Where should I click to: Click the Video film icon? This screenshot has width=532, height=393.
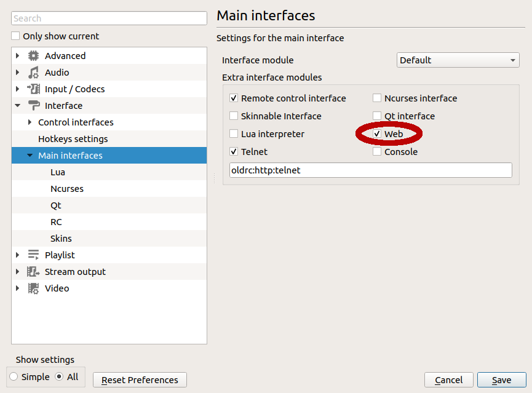pyautogui.click(x=34, y=288)
